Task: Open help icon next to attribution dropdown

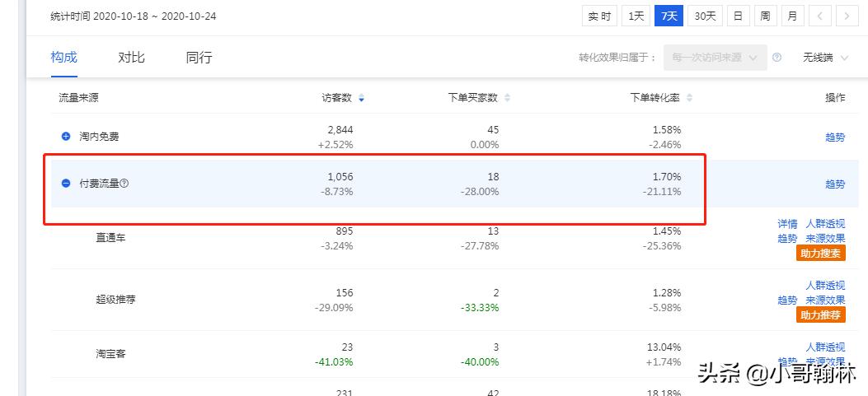Action: (777, 58)
